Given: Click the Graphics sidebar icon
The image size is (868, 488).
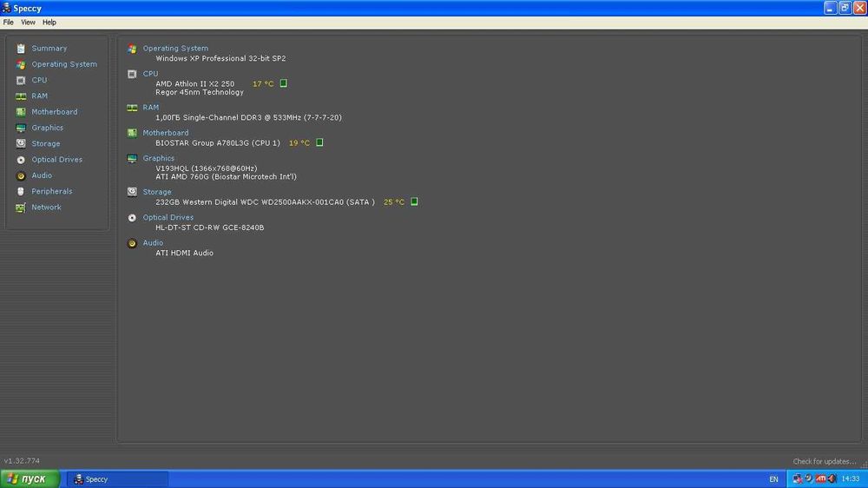Looking at the screenshot, I should (x=21, y=128).
